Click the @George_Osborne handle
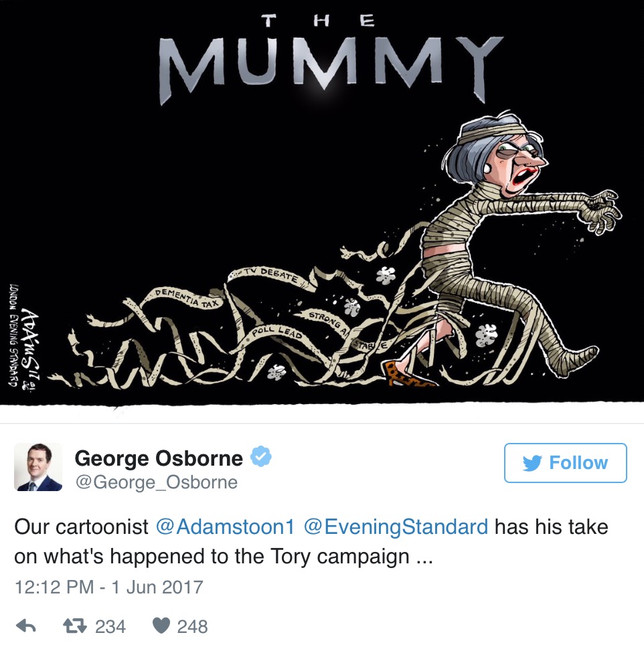This screenshot has width=644, height=655. click(x=156, y=482)
